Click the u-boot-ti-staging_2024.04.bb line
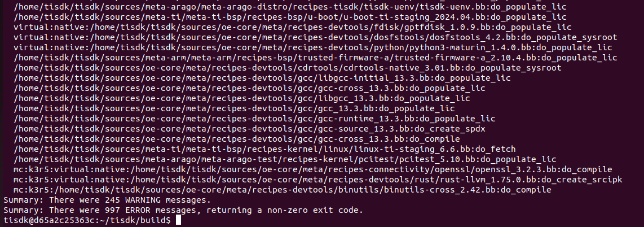Screen dimensions: 644x227 pyautogui.click(x=290, y=17)
